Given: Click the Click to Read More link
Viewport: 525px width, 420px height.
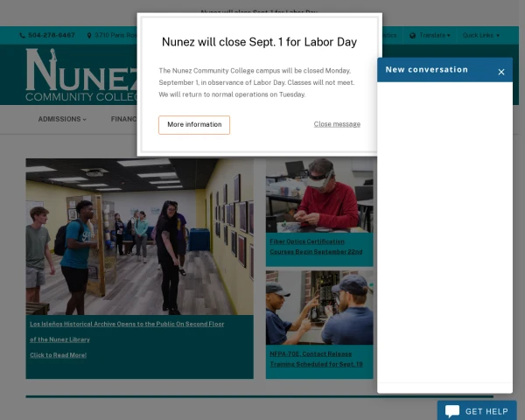Looking at the screenshot, I should pos(59,355).
